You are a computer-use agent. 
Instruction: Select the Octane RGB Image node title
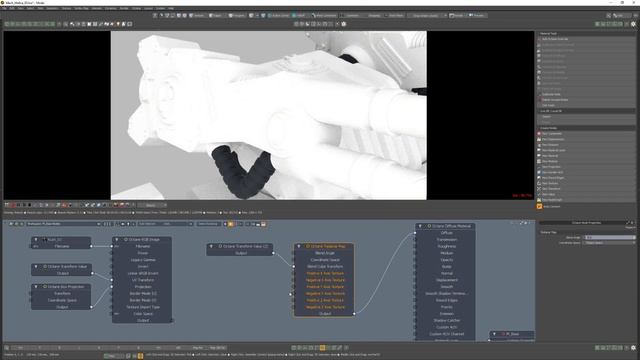(144, 240)
